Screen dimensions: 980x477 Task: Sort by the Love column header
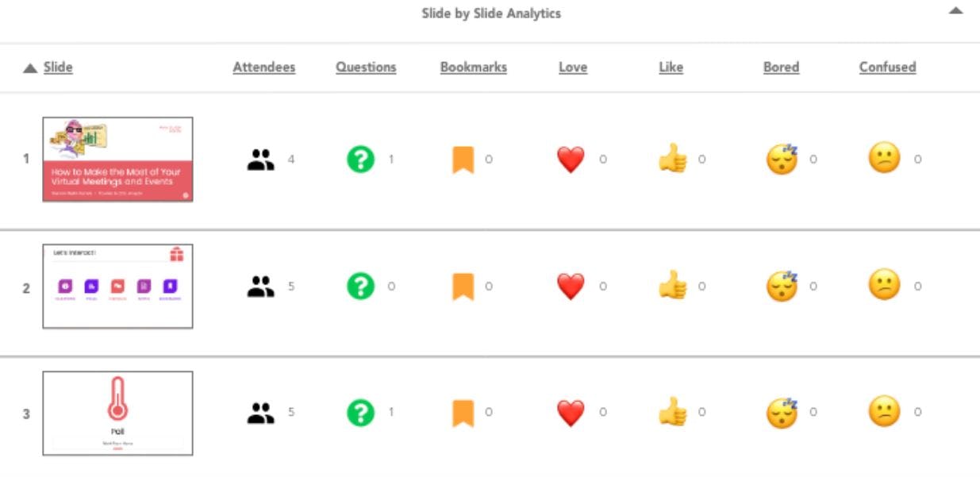pyautogui.click(x=572, y=67)
